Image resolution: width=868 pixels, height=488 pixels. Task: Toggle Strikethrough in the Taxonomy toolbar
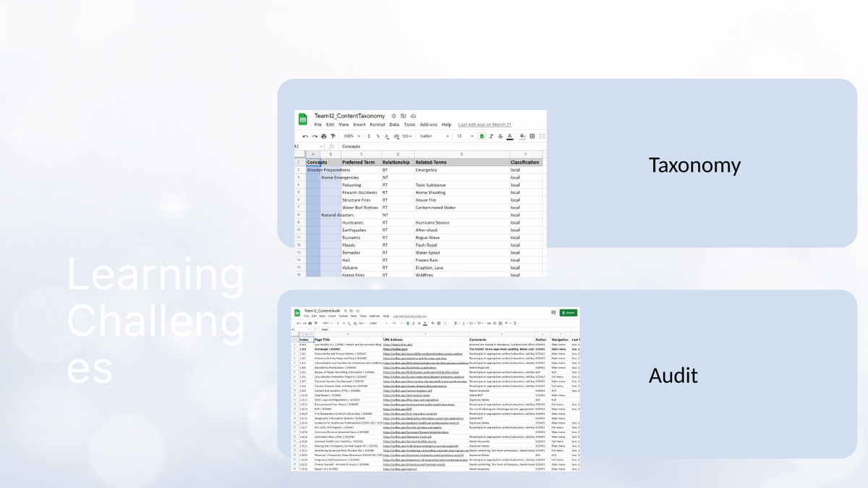pyautogui.click(x=500, y=136)
